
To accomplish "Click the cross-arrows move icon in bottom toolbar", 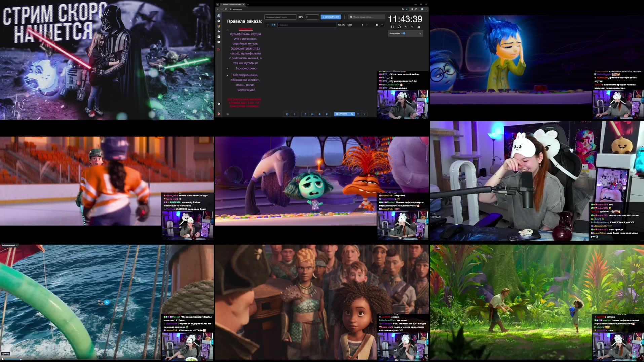I will [358, 114].
